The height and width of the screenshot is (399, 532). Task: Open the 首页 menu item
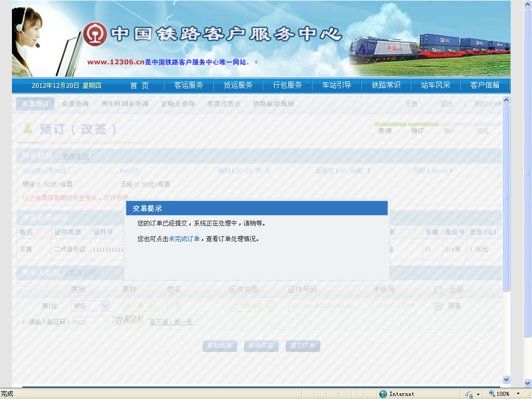pos(139,85)
